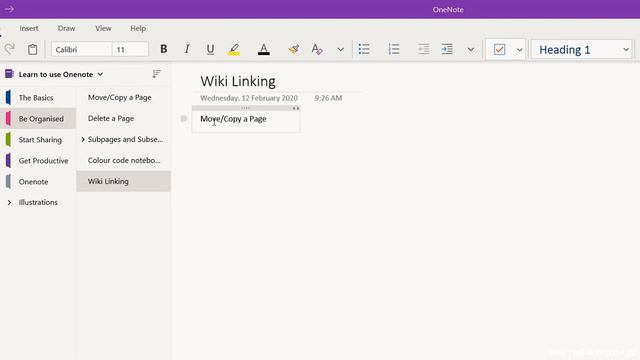Open Move/Copy a Page in page list
Screen dimensions: 640x360
(x=123, y=98)
